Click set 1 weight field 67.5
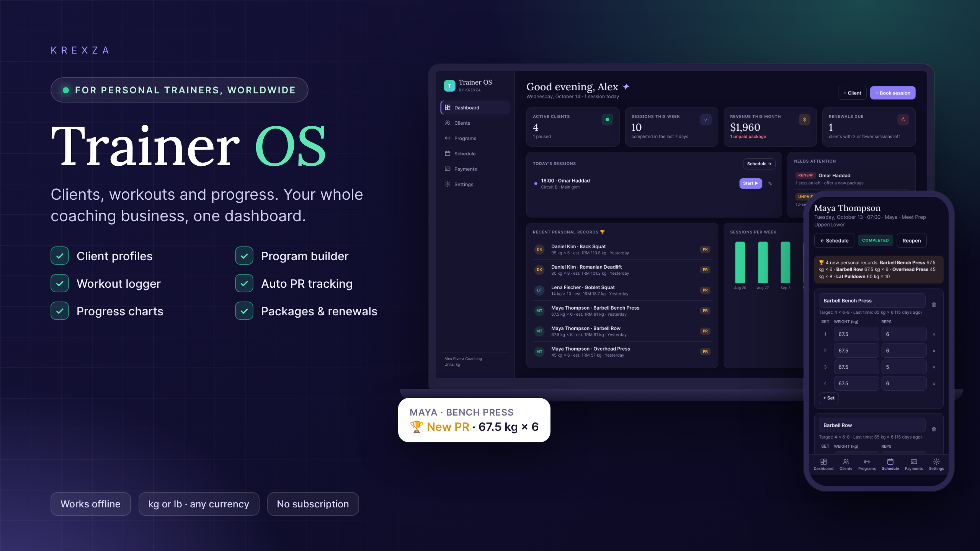The height and width of the screenshot is (551, 980). pyautogui.click(x=856, y=334)
